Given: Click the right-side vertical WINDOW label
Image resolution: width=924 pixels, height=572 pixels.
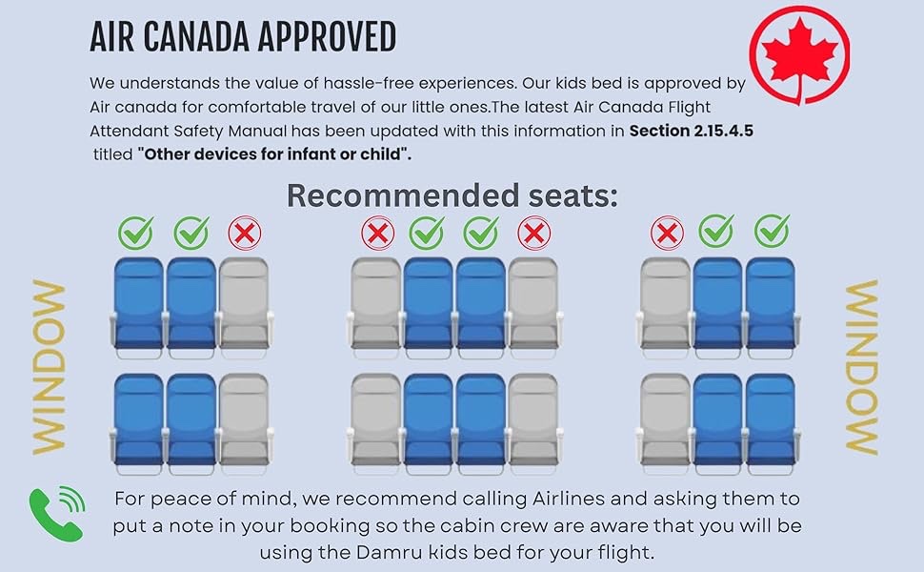Looking at the screenshot, I should [x=861, y=367].
